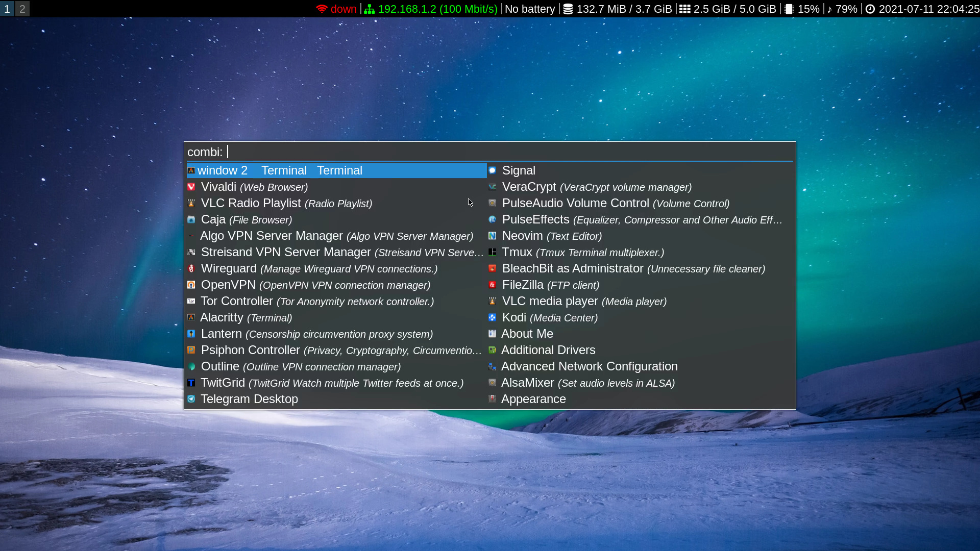
Task: Select the window 2 Terminal entry
Action: coord(337,170)
